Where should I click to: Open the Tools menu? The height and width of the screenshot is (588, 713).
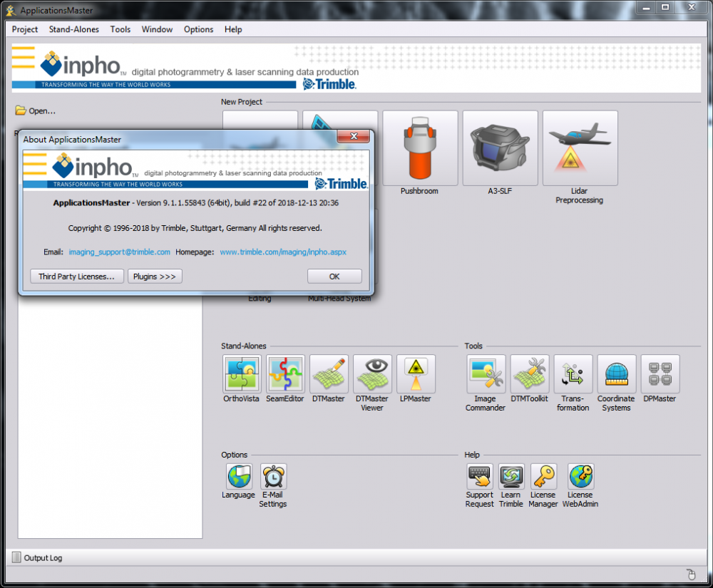click(120, 29)
